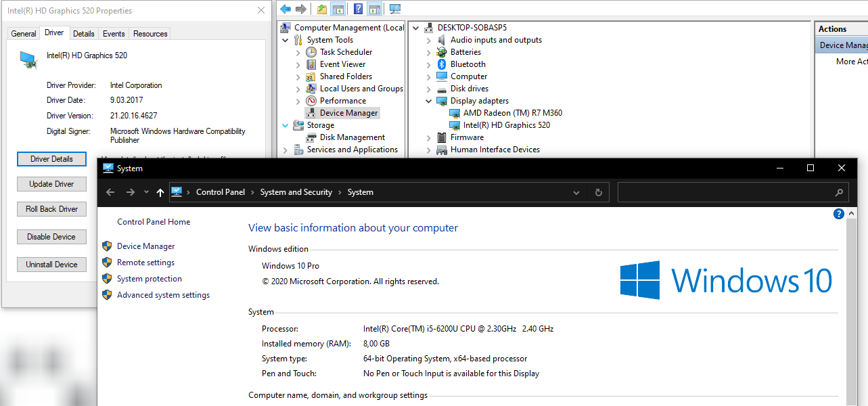Open address bar history dropdown in System window
Screen dimensions: 868x406
(x=576, y=192)
